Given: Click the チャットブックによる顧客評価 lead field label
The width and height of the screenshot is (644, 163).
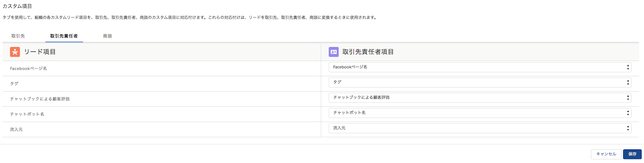Looking at the screenshot, I should click(40, 99).
